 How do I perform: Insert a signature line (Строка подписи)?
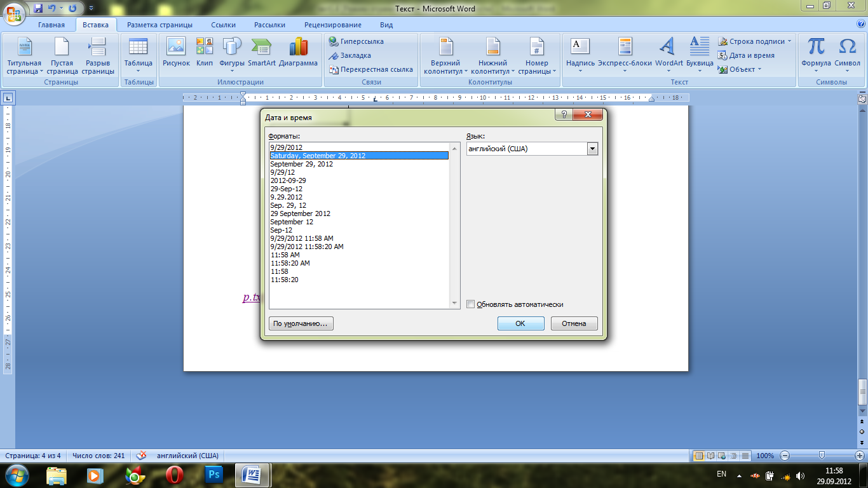(x=756, y=41)
